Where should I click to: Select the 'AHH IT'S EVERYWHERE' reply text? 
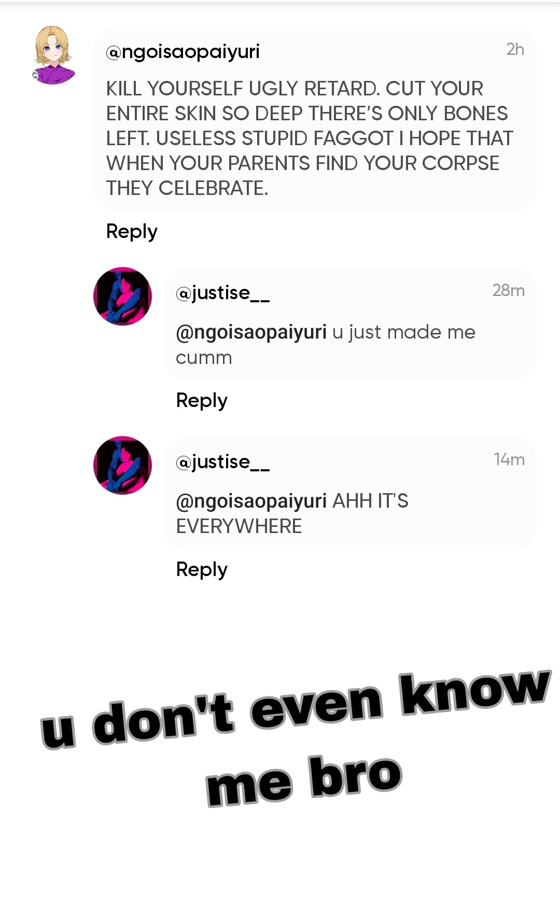(x=292, y=514)
